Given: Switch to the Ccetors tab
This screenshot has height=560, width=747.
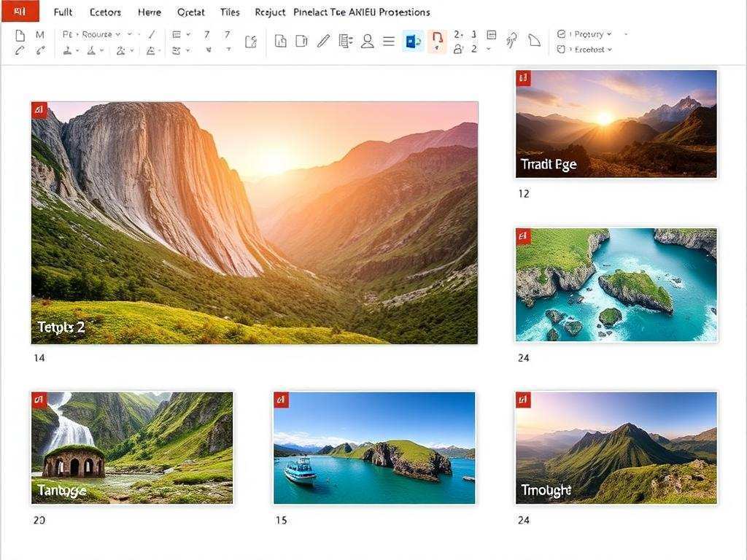Looking at the screenshot, I should [x=105, y=12].
